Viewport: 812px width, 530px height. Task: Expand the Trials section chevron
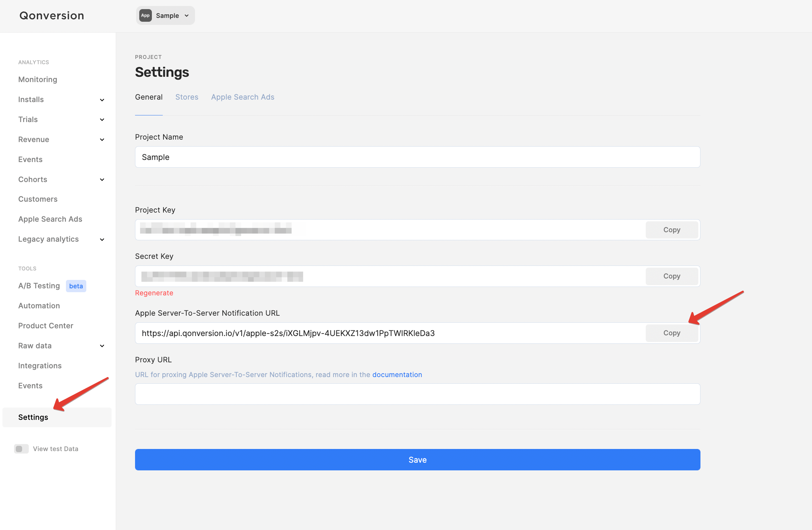pos(102,120)
